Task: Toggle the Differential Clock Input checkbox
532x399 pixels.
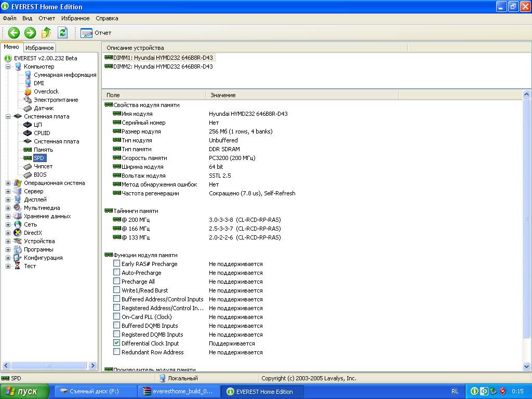Action: 117,343
